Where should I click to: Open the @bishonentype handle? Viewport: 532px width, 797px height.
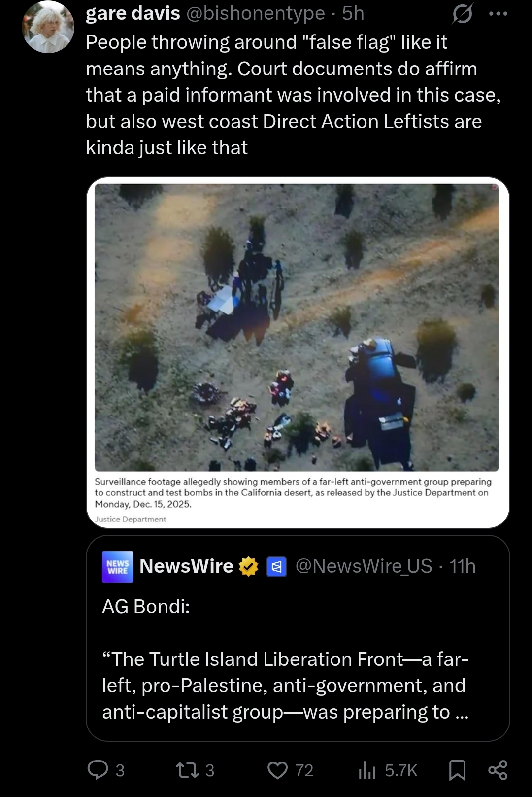pos(256,13)
